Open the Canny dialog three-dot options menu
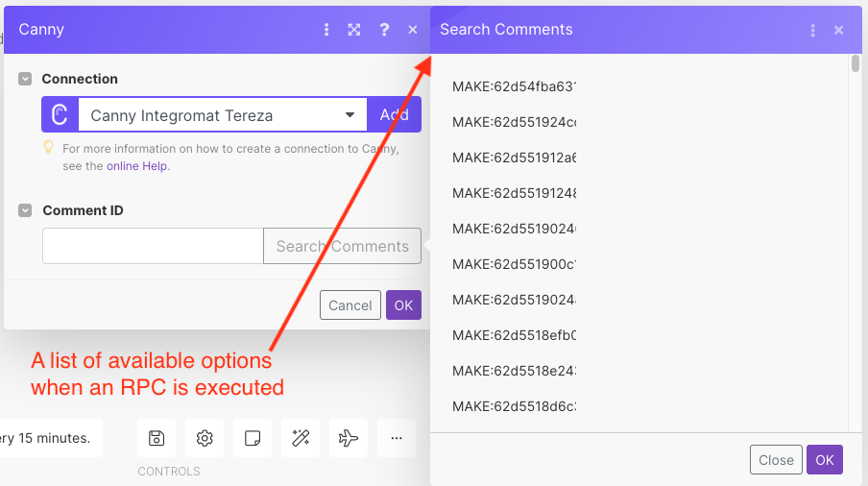The height and width of the screenshot is (486, 868). click(x=326, y=30)
